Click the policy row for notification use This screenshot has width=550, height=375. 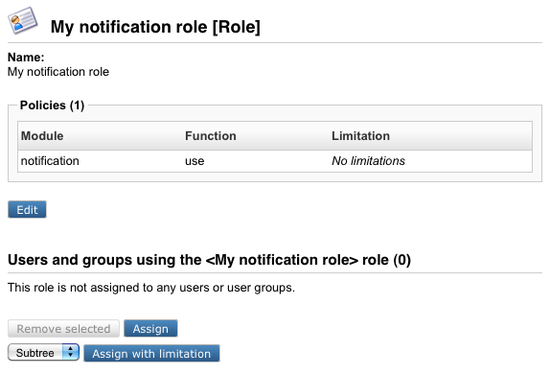click(275, 161)
